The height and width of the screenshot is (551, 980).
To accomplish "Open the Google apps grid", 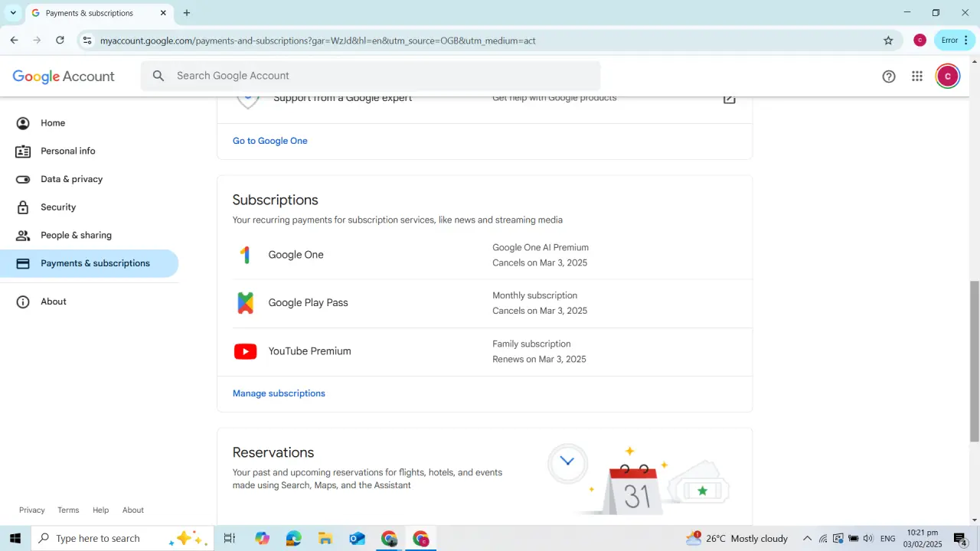I will [917, 76].
